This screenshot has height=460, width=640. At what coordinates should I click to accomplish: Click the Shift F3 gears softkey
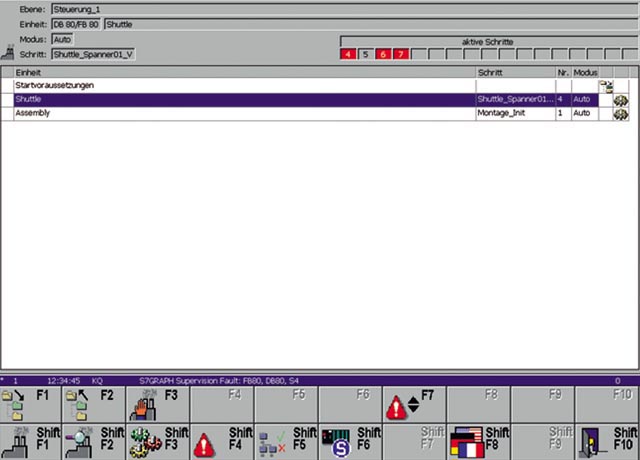pos(158,441)
